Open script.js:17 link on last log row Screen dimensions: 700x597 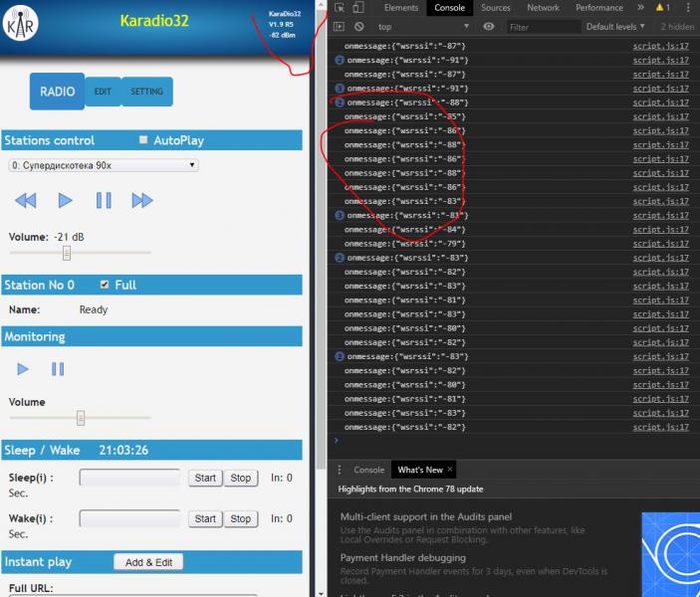tap(661, 427)
